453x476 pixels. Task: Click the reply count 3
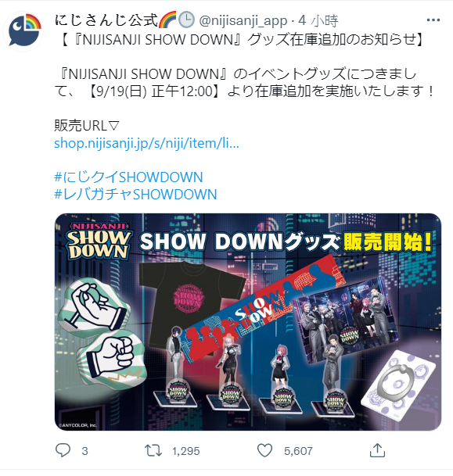click(x=84, y=451)
